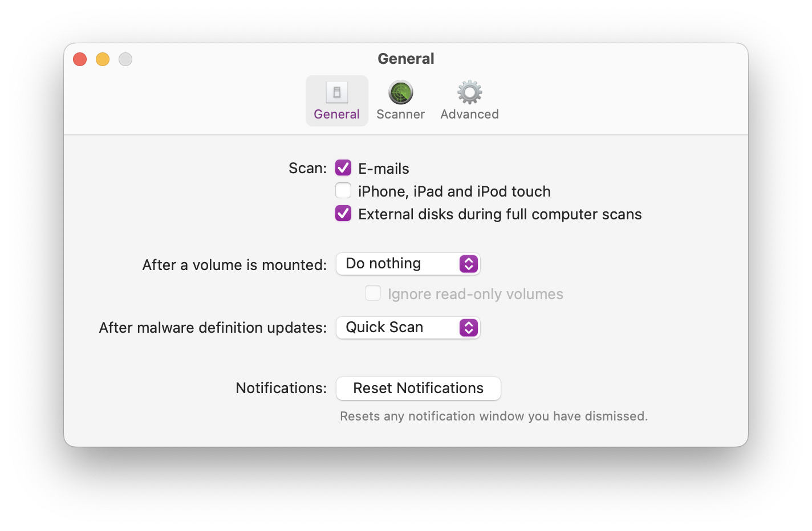Open the Scanner radar icon pane
The image size is (812, 531).
point(401,92)
